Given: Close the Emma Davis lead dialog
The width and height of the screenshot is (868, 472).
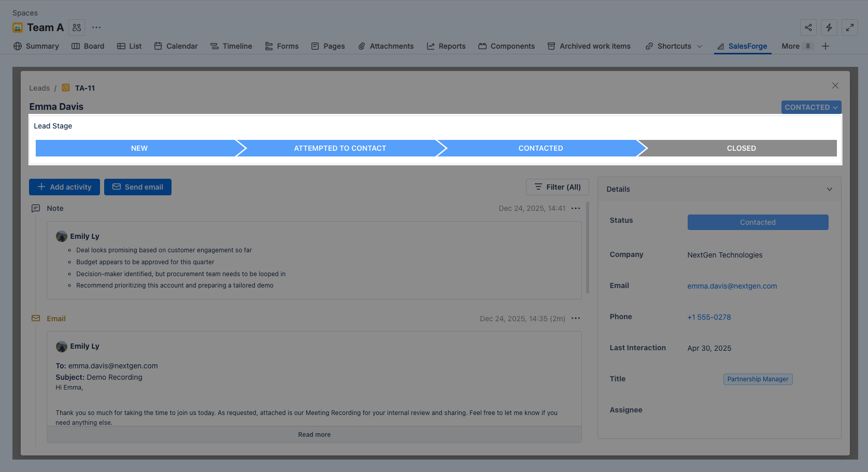Looking at the screenshot, I should (835, 85).
